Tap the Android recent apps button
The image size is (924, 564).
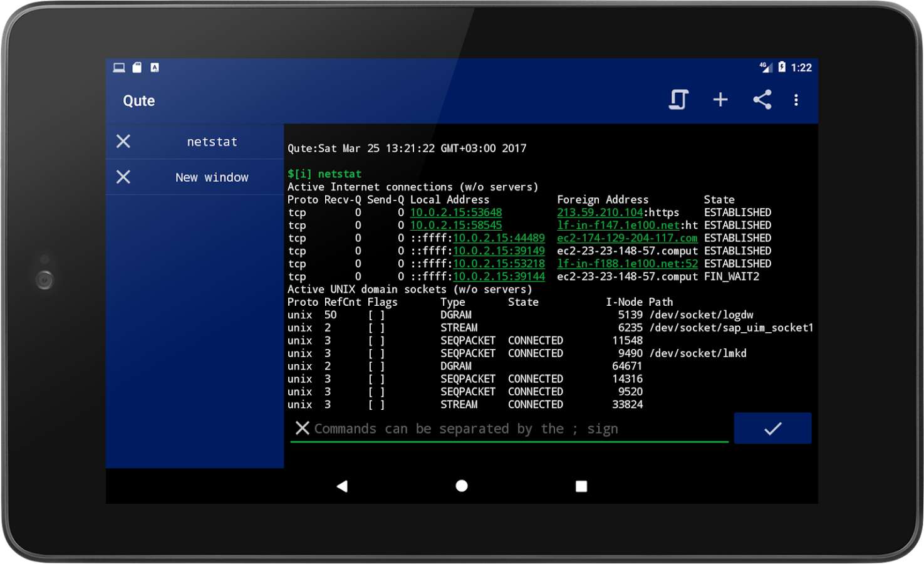click(581, 486)
